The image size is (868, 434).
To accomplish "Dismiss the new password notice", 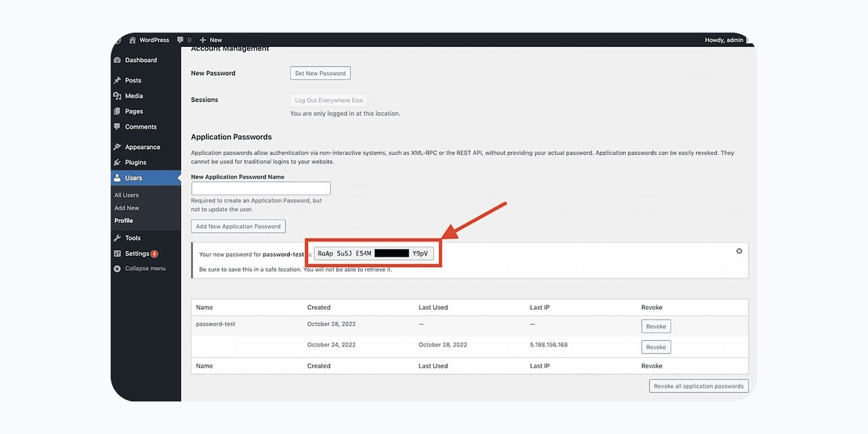I will click(x=739, y=251).
